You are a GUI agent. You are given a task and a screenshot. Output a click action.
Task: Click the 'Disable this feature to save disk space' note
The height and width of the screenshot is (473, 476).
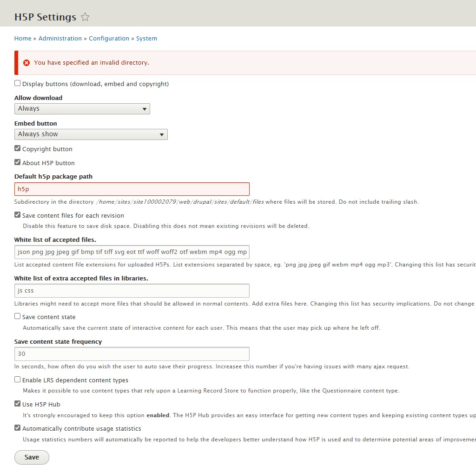166,226
